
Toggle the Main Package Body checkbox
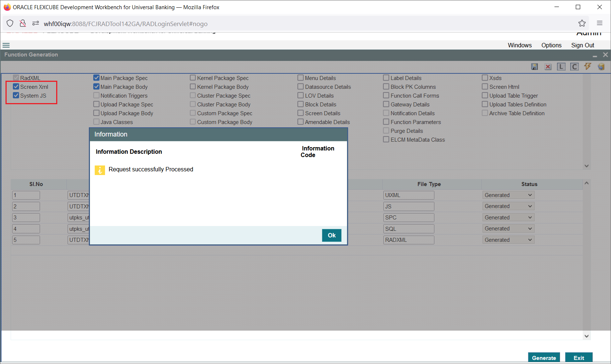point(97,87)
